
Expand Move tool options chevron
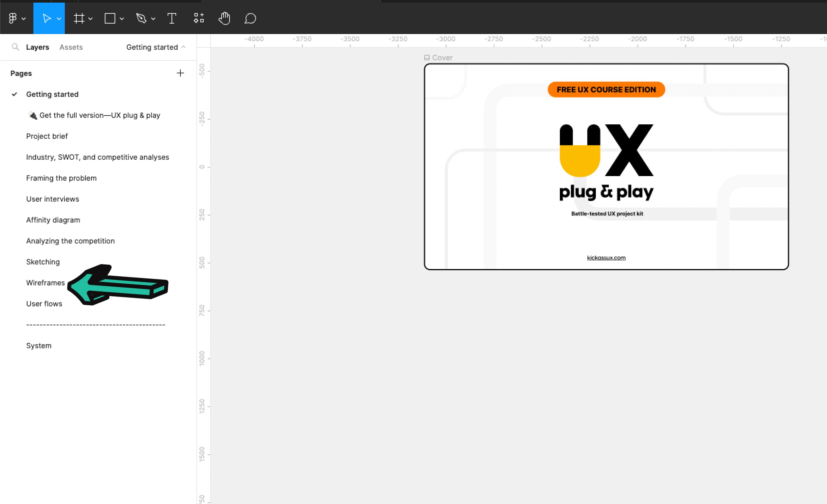59,19
